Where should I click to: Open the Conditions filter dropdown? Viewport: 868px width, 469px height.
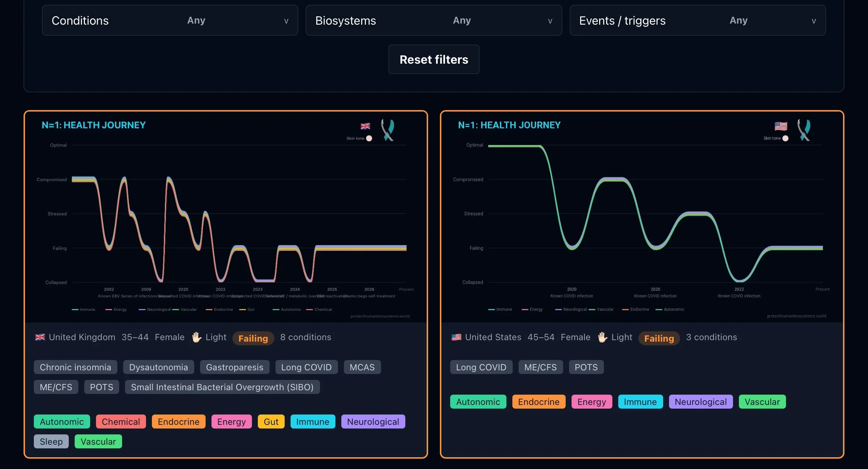coord(170,20)
